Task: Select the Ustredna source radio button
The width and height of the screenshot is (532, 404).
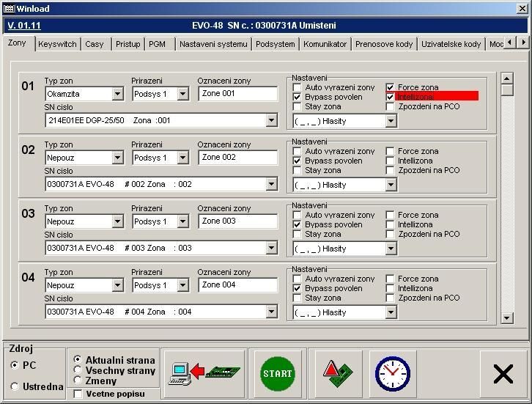Action: coord(15,386)
